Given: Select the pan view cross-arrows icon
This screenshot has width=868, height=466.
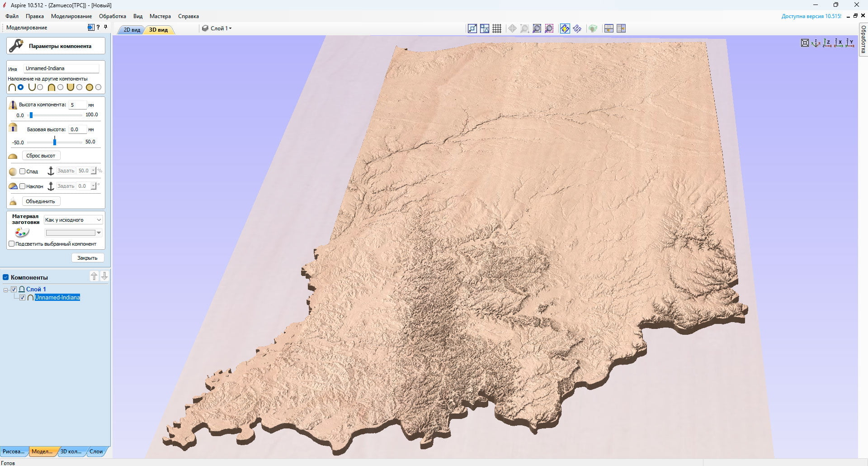Looking at the screenshot, I should point(512,29).
